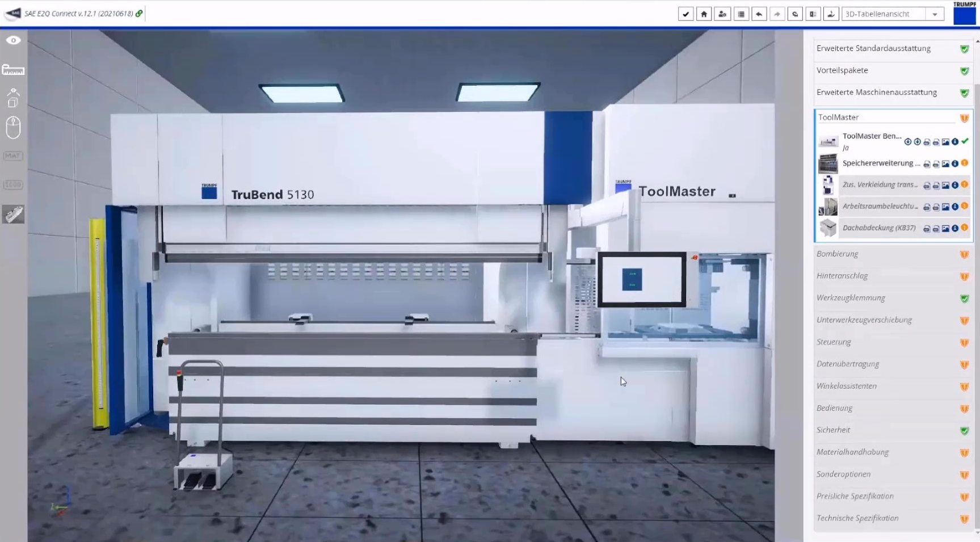Toggle the MAT sidebar button
Image resolution: width=980 pixels, height=542 pixels.
[13, 156]
